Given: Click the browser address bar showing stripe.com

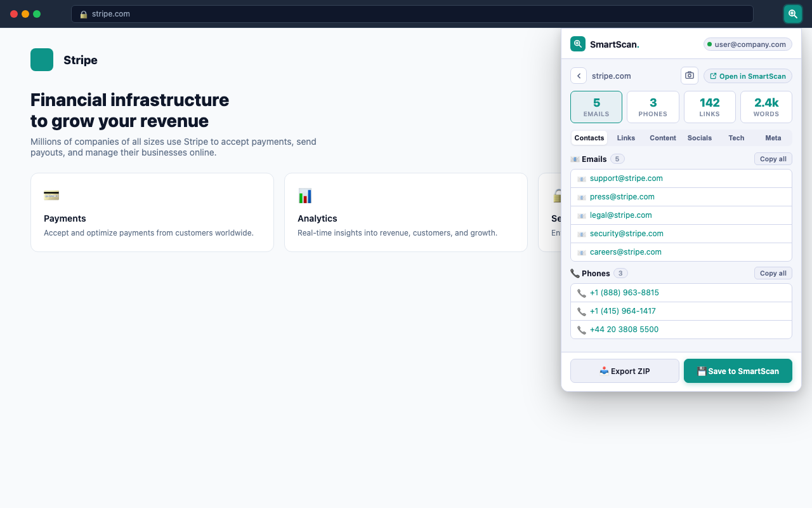Looking at the screenshot, I should point(412,14).
